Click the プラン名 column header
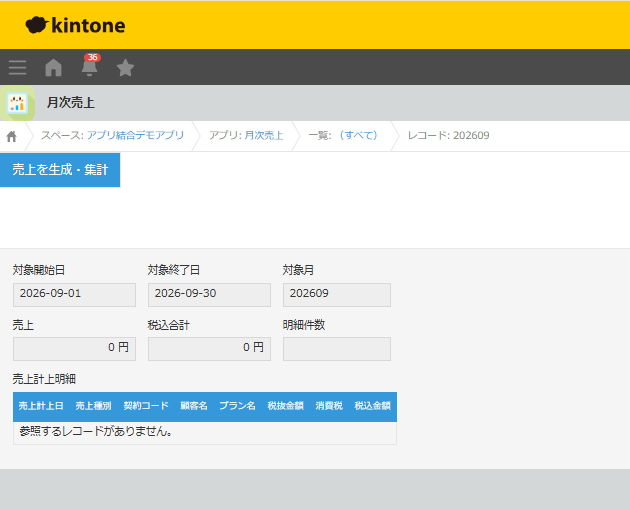This screenshot has width=630, height=510. point(237,406)
